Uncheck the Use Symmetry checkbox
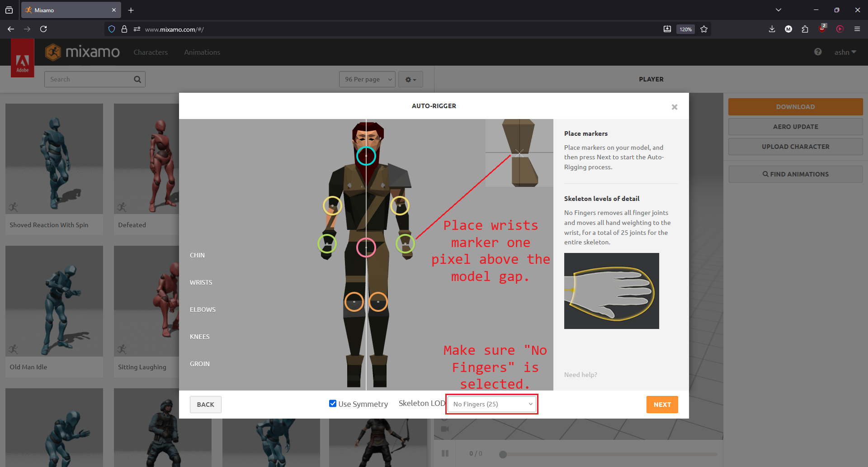 click(x=333, y=404)
